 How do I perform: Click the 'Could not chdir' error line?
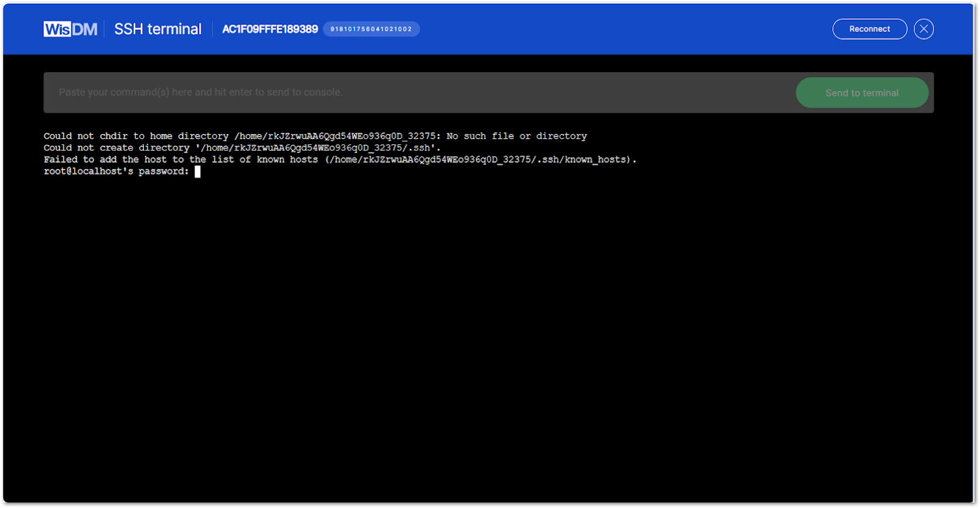coord(315,135)
